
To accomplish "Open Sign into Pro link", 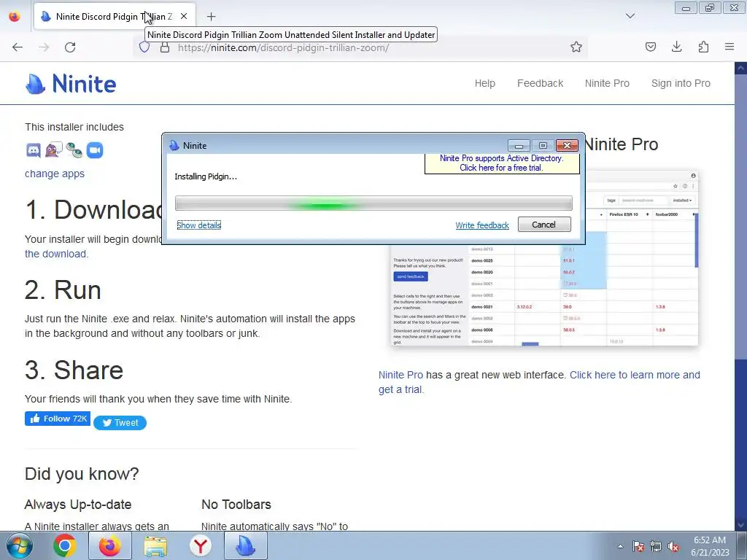I will click(681, 83).
